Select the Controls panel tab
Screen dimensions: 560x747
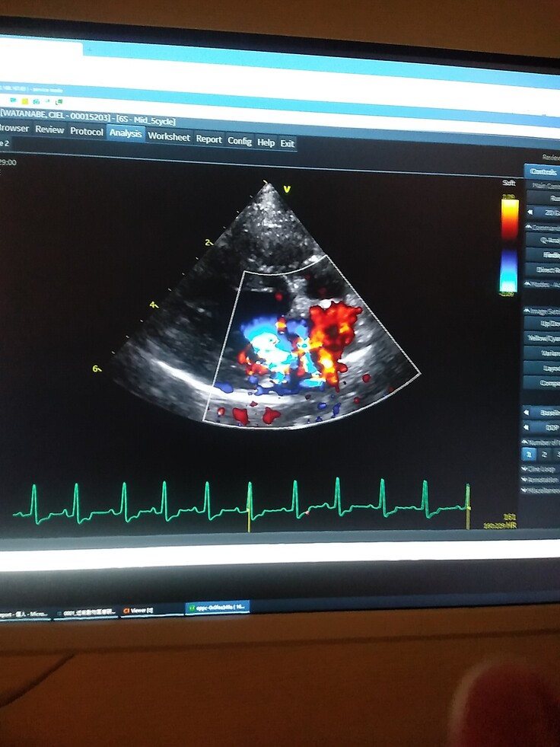542,171
